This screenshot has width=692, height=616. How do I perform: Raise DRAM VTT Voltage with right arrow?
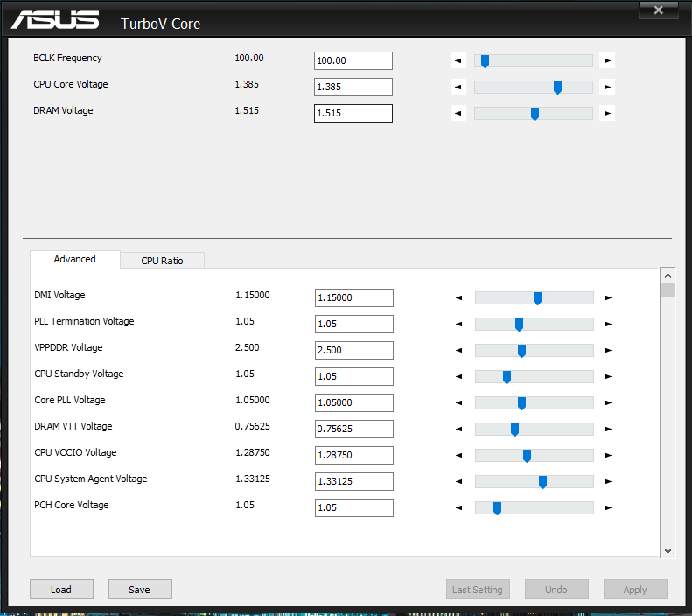pyautogui.click(x=608, y=429)
